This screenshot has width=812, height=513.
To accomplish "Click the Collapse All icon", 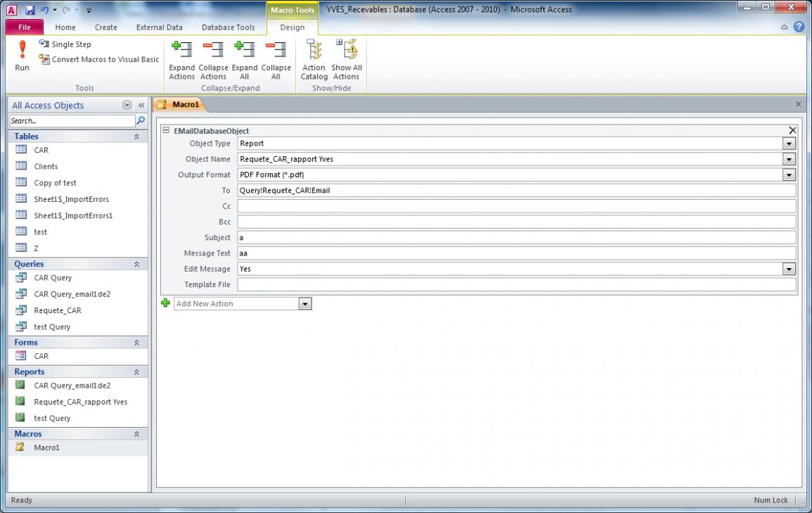I will pyautogui.click(x=276, y=61).
